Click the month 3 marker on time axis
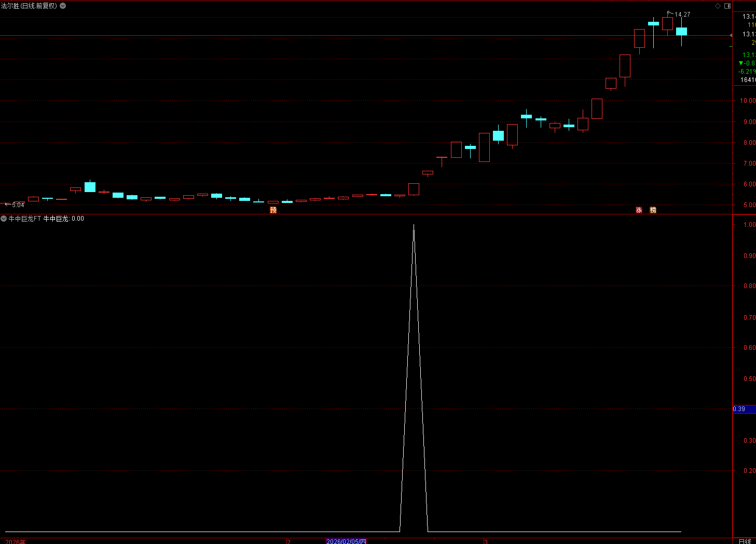The width and height of the screenshot is (756, 544). (x=486, y=541)
